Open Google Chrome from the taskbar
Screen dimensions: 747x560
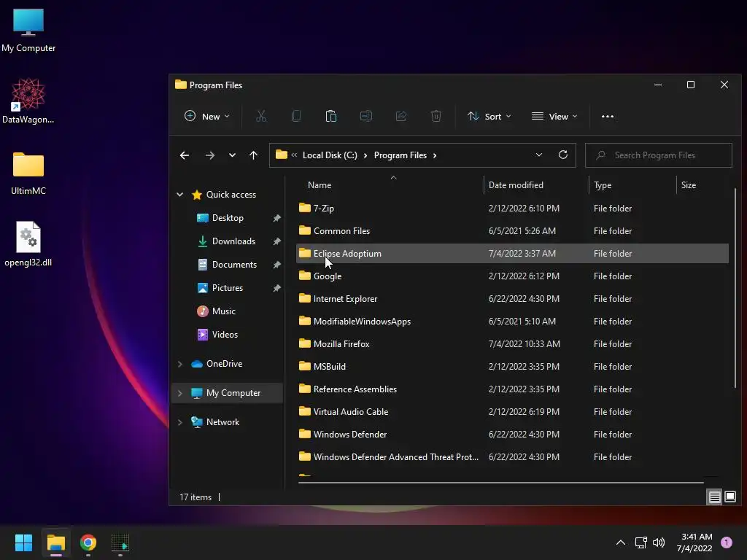pyautogui.click(x=88, y=542)
